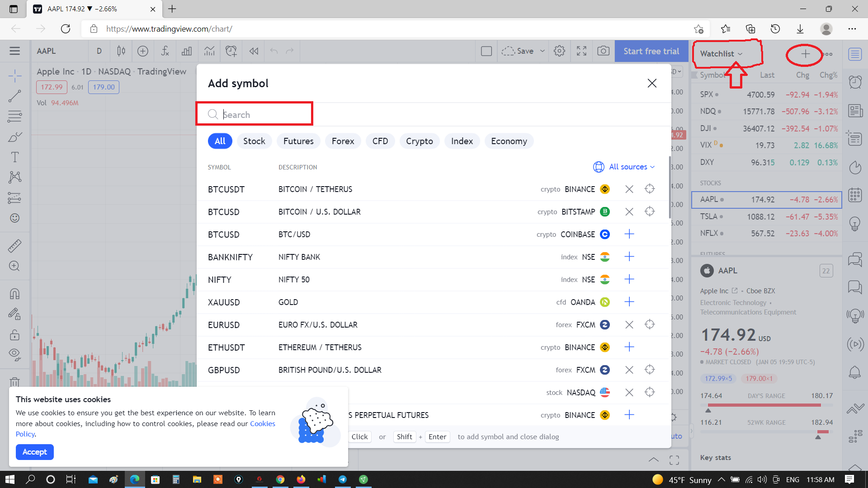Toggle lock all drawing tools
Viewport: 868px width, 488px height.
tap(14, 335)
